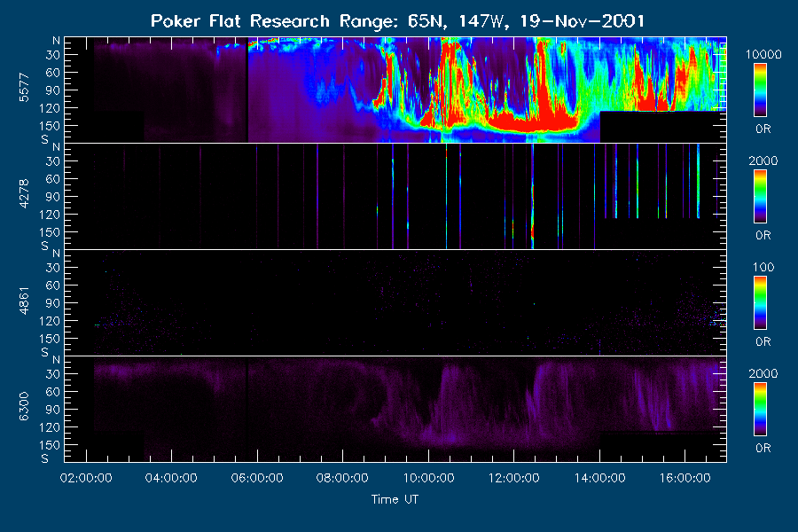Viewport: 798px width, 532px height.
Task: Click the 14:00:00 time tick label
Action: (x=600, y=478)
